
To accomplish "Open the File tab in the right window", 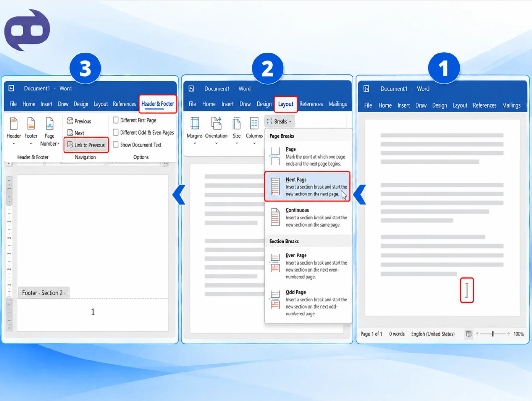I will [368, 105].
